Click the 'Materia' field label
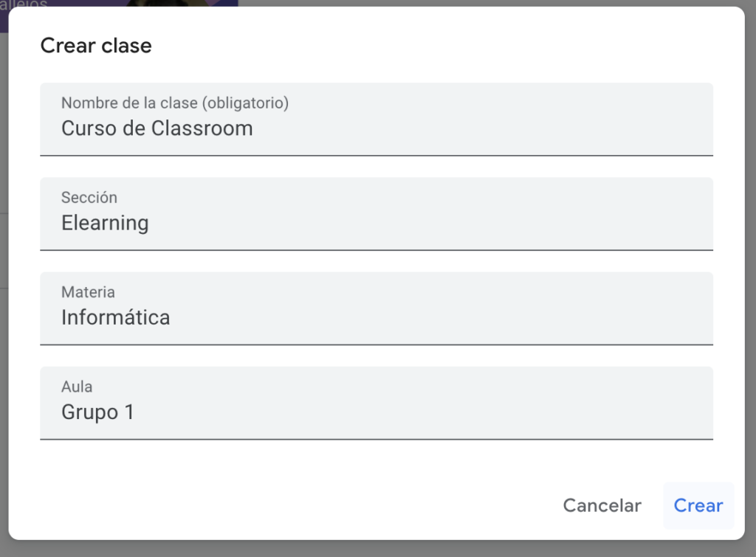The height and width of the screenshot is (557, 756). tap(88, 291)
